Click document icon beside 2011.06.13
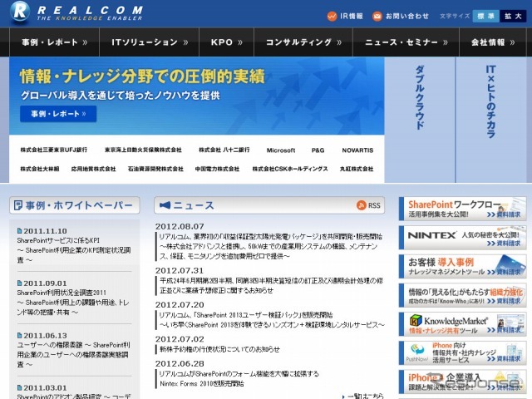532x399 pixels. (20, 335)
